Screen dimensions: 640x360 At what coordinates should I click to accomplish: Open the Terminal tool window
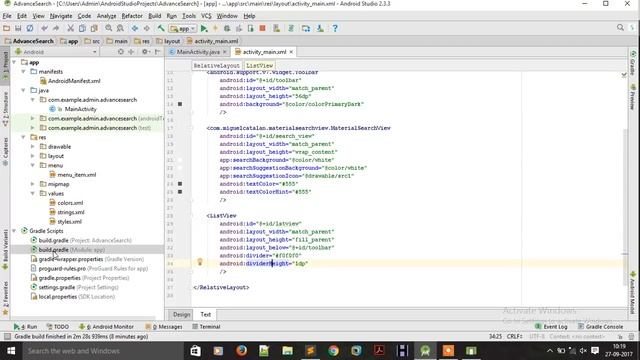206,327
